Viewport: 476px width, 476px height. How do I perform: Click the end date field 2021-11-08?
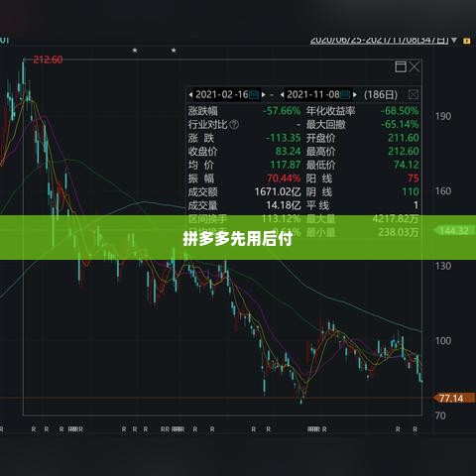[x=313, y=94]
